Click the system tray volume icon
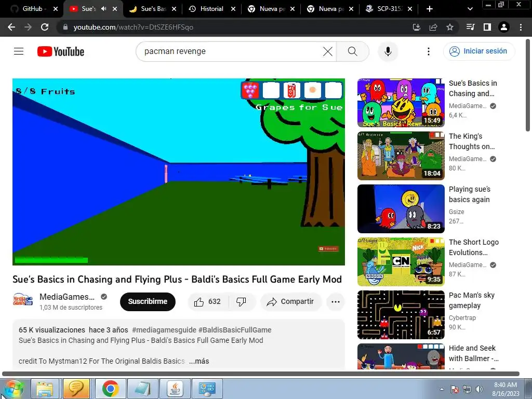 pyautogui.click(x=479, y=389)
